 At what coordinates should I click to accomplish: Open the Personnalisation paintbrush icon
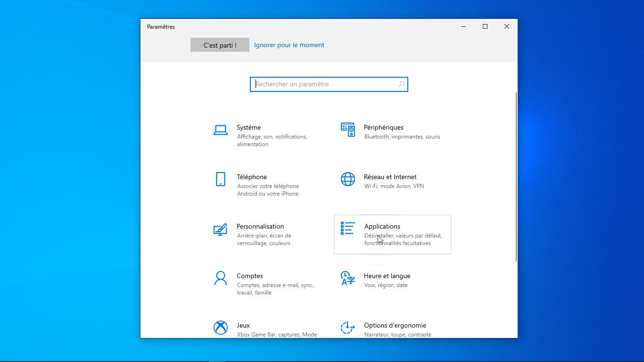pos(220,229)
